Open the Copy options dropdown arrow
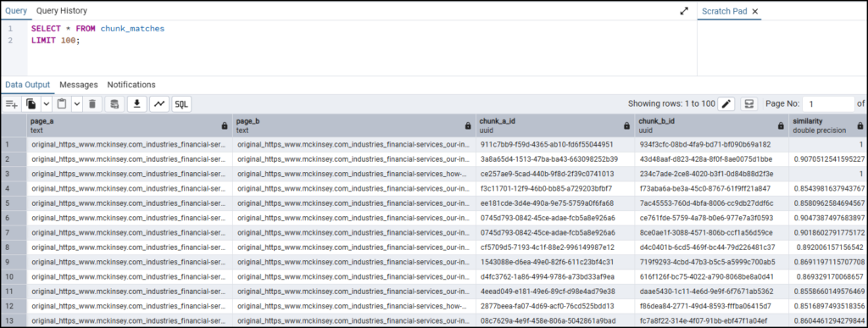 pos(46,104)
